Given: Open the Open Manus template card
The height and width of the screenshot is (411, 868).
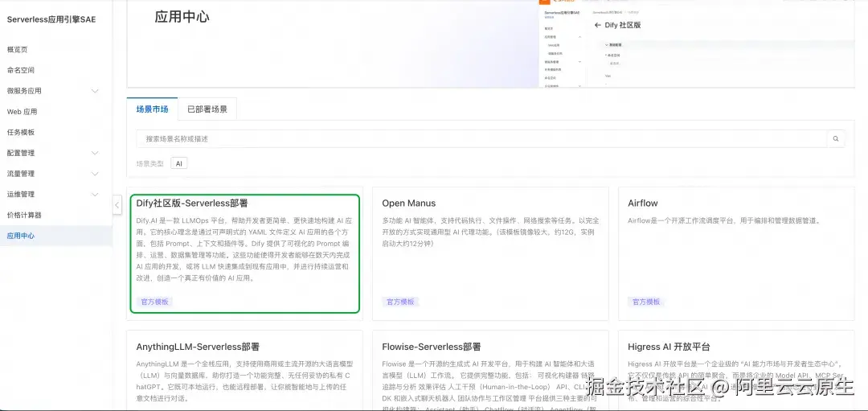Looking at the screenshot, I should click(489, 253).
